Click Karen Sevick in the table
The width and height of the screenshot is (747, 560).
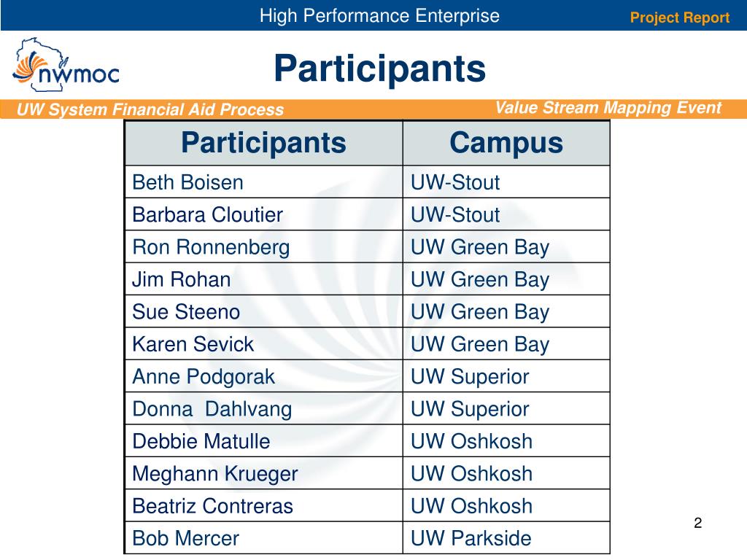point(263,344)
